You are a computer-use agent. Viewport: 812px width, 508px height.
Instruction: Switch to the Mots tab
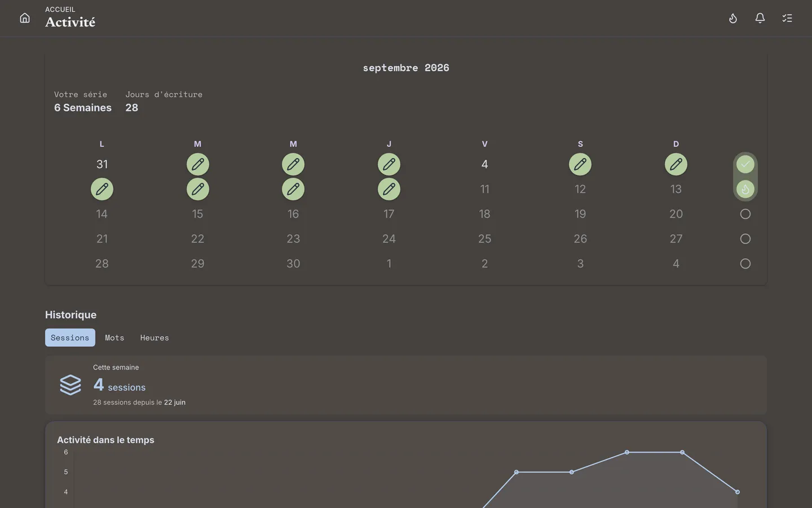(114, 338)
